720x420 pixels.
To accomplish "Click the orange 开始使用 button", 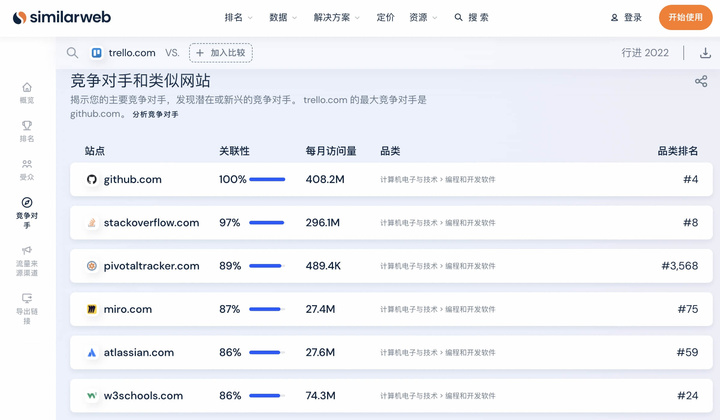I will point(686,17).
